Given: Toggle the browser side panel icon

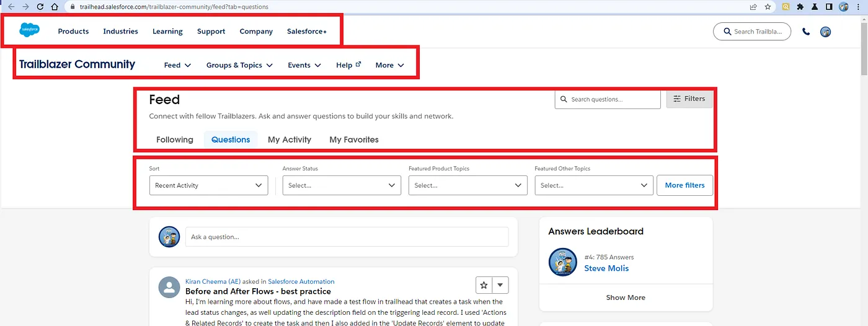Looking at the screenshot, I should pyautogui.click(x=829, y=7).
